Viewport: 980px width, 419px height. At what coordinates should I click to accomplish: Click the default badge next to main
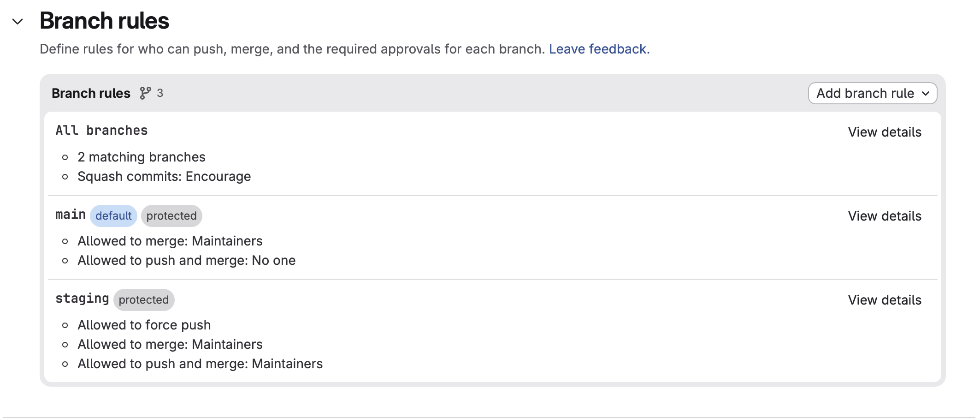point(113,216)
